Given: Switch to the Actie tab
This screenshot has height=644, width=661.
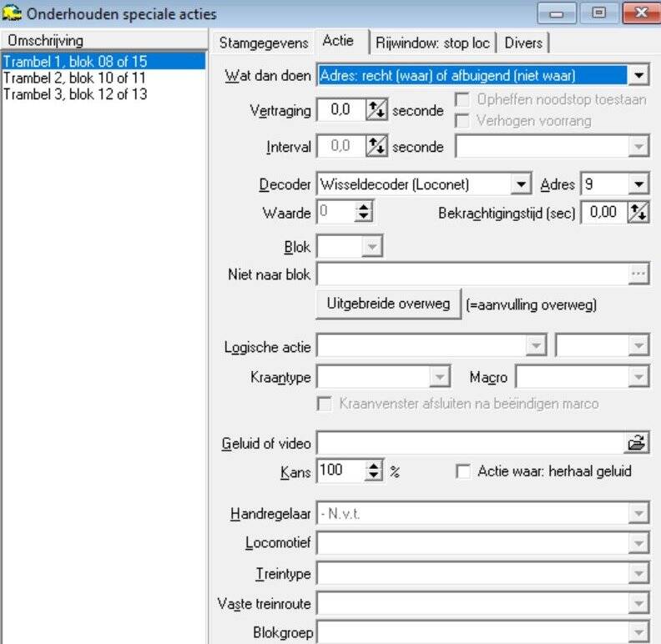Looking at the screenshot, I should (341, 42).
